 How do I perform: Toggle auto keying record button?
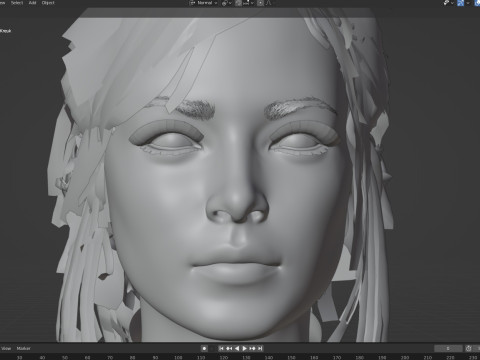click(x=204, y=348)
